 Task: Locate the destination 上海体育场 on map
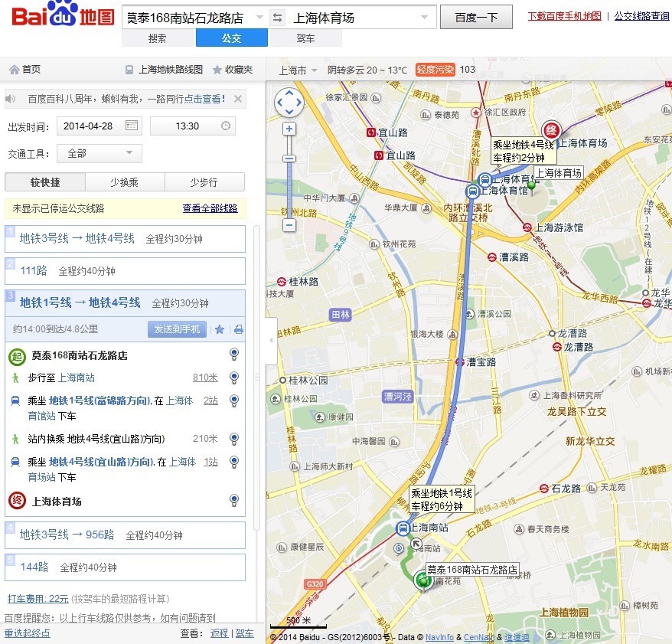coord(234,500)
